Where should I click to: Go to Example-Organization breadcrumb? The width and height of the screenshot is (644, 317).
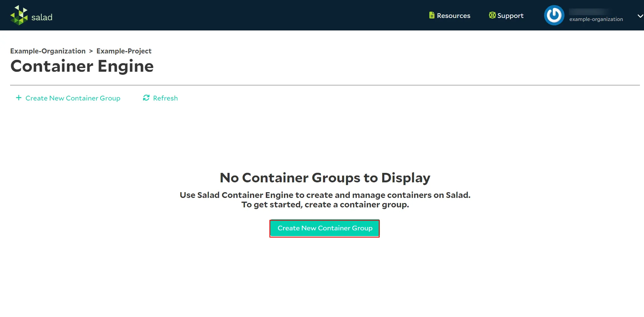point(48,51)
